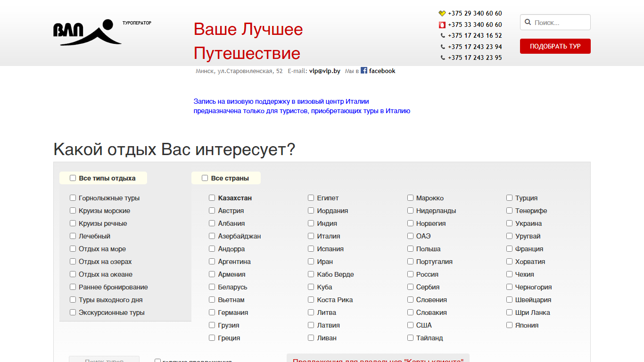The image size is (644, 362).
Task: Click into the Поиск search field
Action: (x=555, y=22)
